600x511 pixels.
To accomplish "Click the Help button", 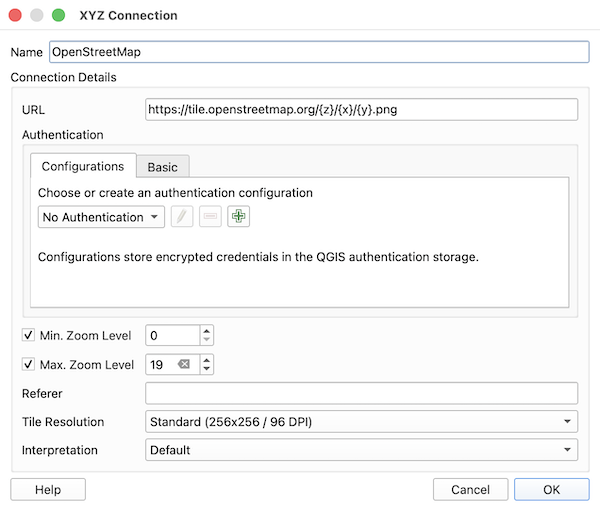I will 48,490.
